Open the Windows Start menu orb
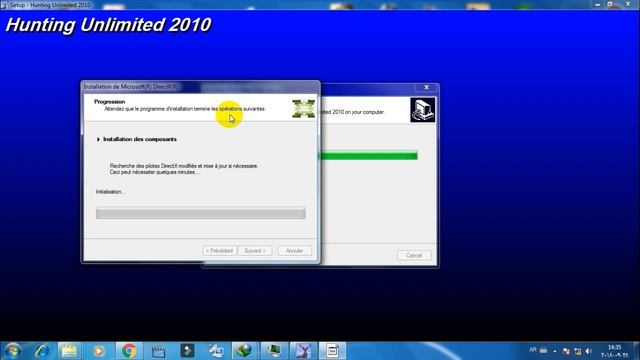This screenshot has width=640, height=360. coord(12,351)
